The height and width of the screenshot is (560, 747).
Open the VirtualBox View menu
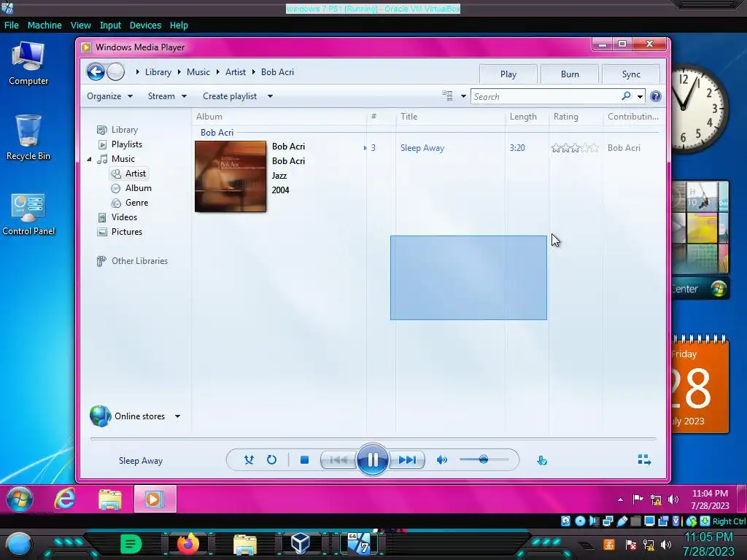[80, 26]
